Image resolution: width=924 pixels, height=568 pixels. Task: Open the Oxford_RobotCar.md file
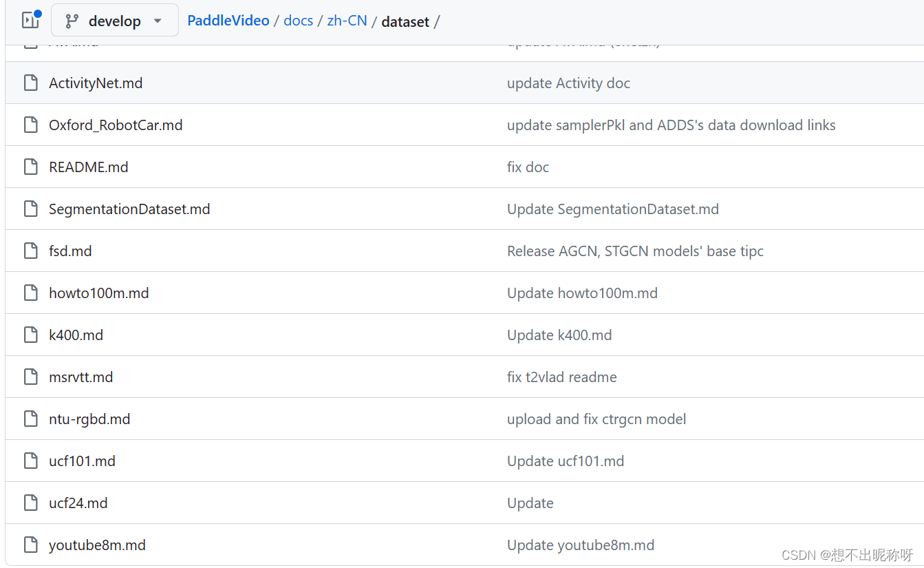(116, 125)
